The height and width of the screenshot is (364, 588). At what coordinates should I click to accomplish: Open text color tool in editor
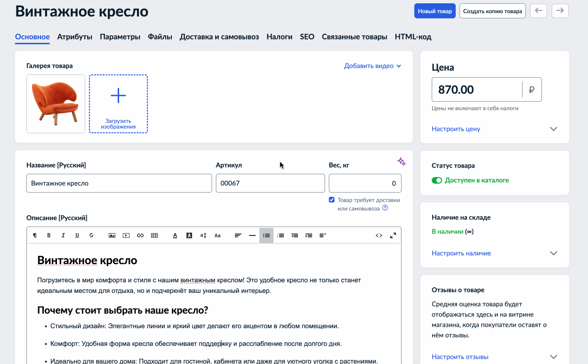(175, 235)
